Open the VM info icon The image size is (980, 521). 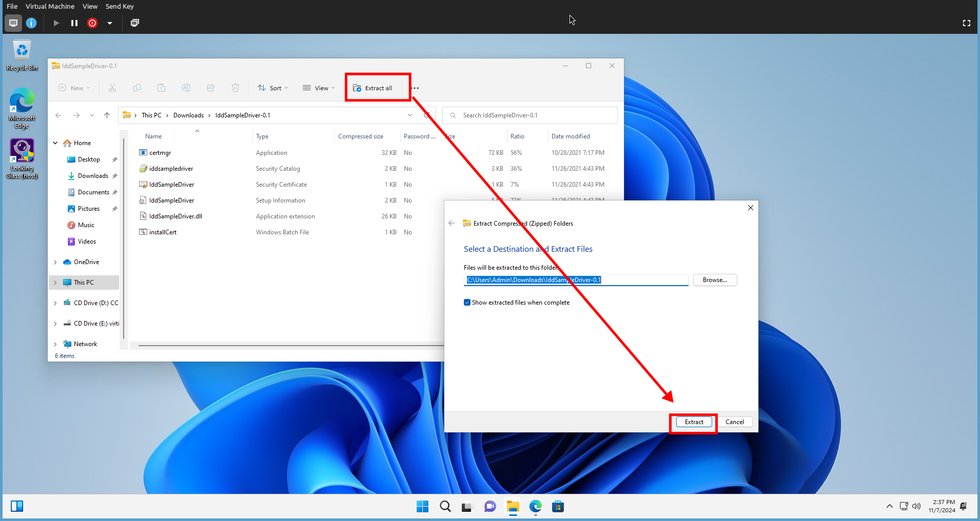[x=31, y=23]
